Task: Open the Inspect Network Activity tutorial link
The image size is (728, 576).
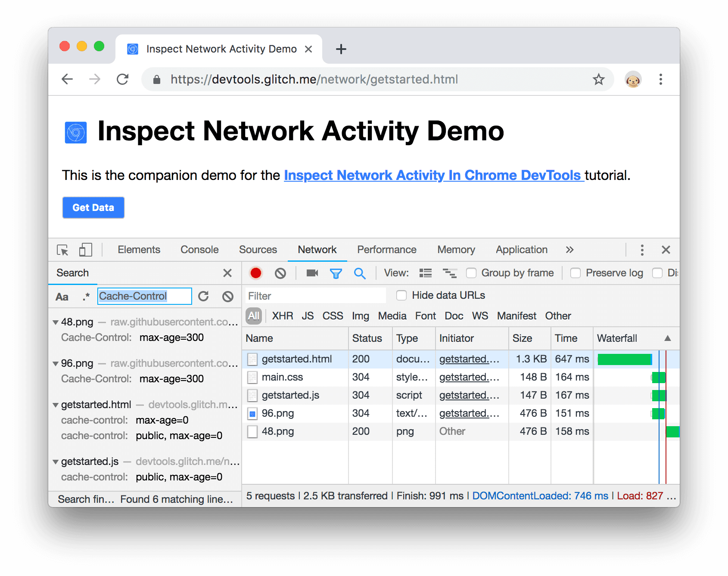Action: click(x=432, y=175)
